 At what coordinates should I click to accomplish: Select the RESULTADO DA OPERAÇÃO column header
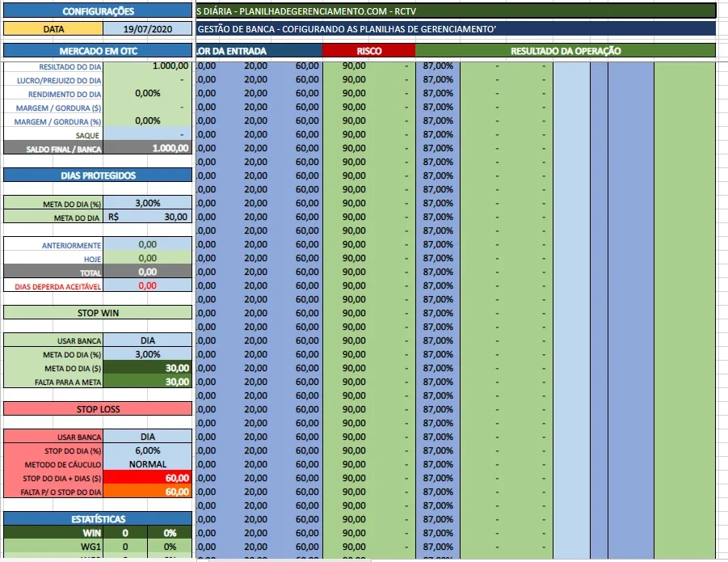566,51
